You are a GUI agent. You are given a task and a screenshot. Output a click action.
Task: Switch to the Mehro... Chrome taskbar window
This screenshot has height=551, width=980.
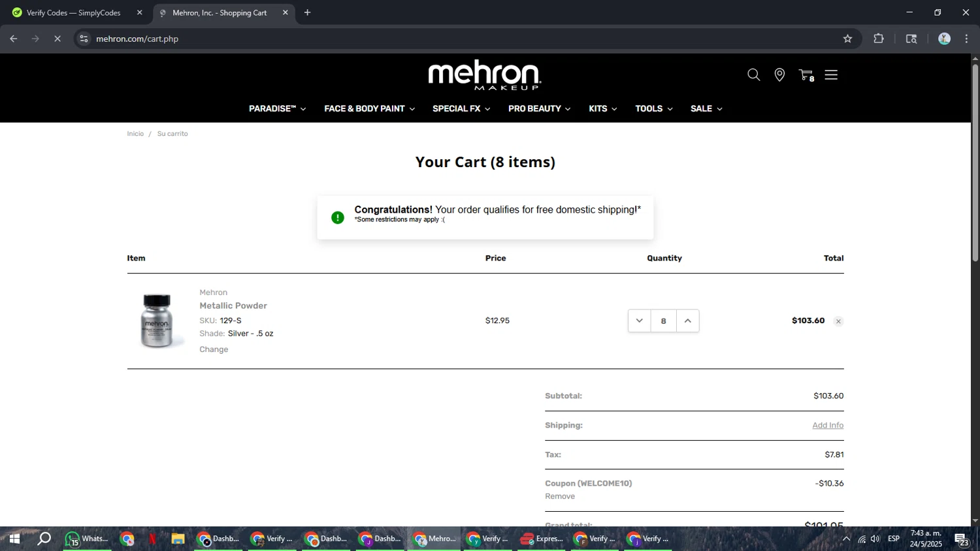[434, 539]
